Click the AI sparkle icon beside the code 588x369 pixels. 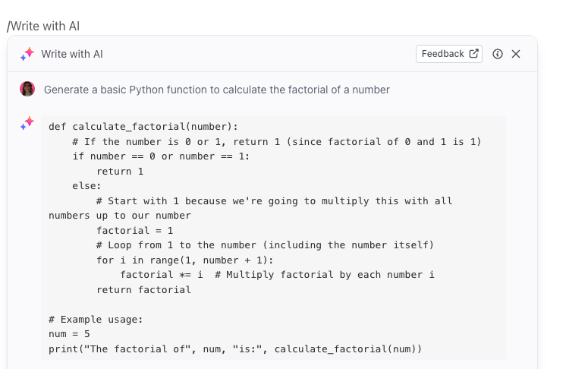click(x=28, y=123)
